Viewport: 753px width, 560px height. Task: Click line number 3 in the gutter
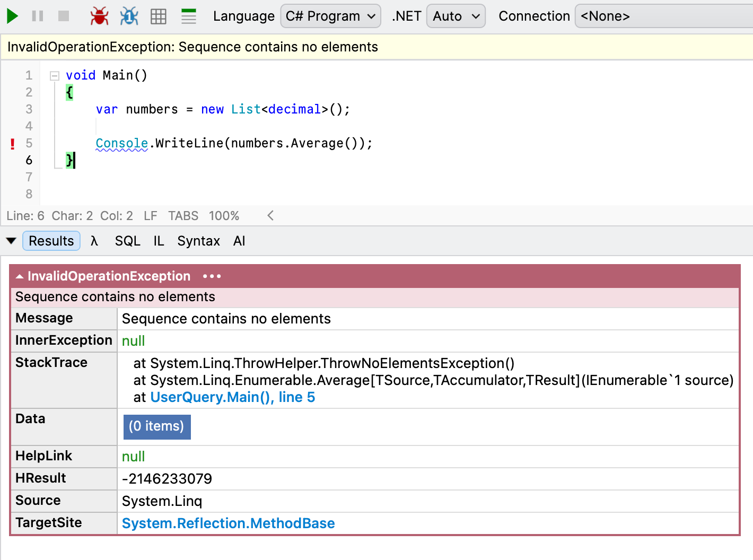point(29,109)
